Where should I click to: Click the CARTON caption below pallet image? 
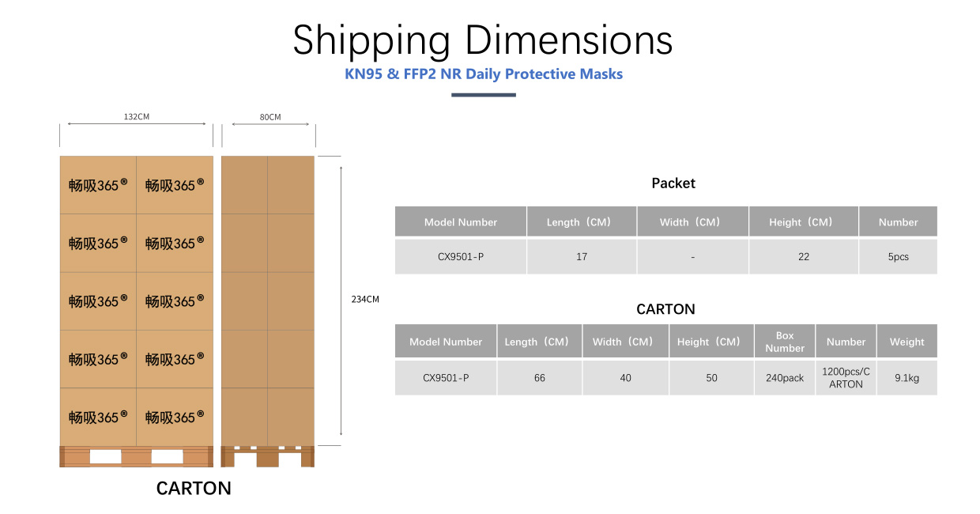(194, 489)
